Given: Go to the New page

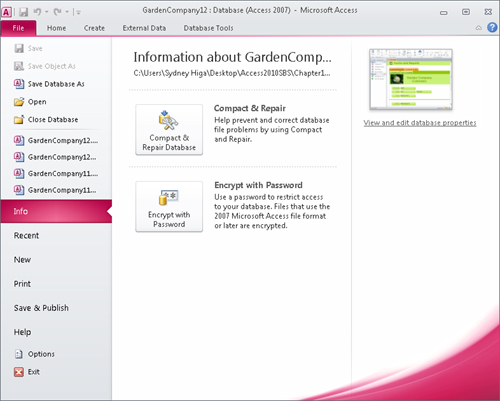Looking at the screenshot, I should [x=22, y=259].
